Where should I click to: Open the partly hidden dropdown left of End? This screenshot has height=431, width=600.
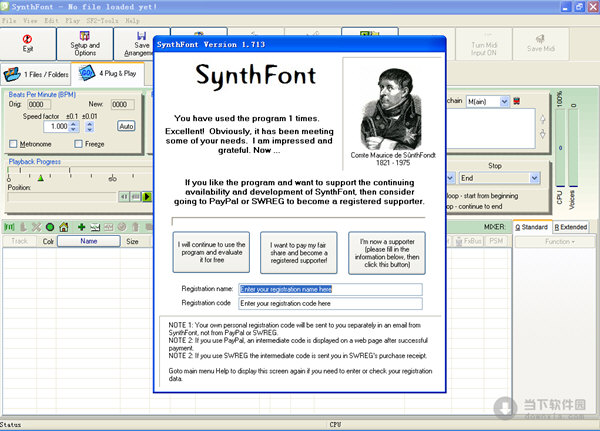(x=450, y=178)
